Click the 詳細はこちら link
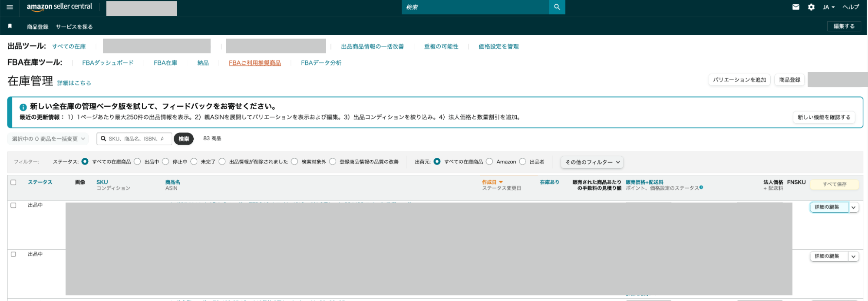 [x=74, y=83]
